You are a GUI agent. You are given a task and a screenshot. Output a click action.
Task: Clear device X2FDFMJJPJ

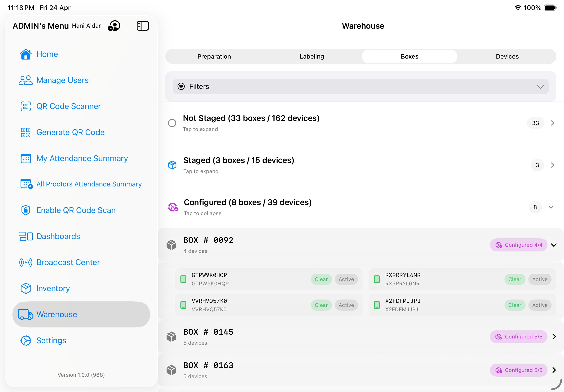(515, 305)
